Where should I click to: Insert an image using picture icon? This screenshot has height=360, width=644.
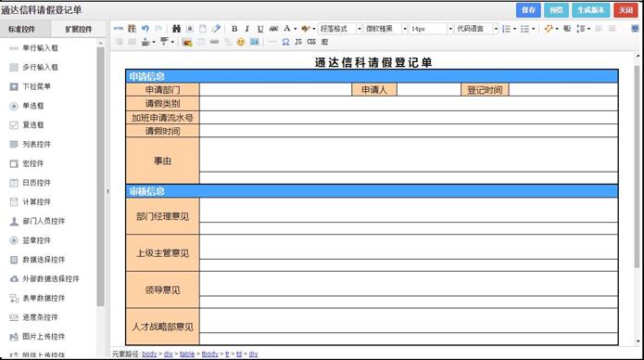187,42
